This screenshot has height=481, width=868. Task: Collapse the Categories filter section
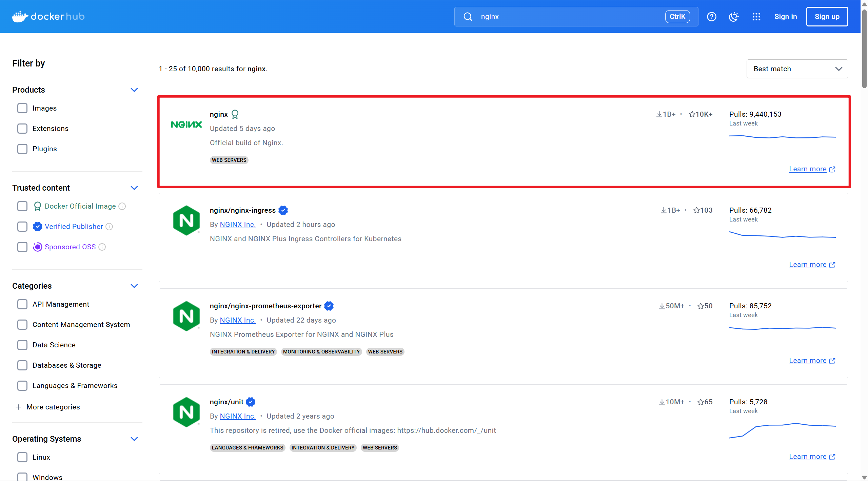point(134,286)
